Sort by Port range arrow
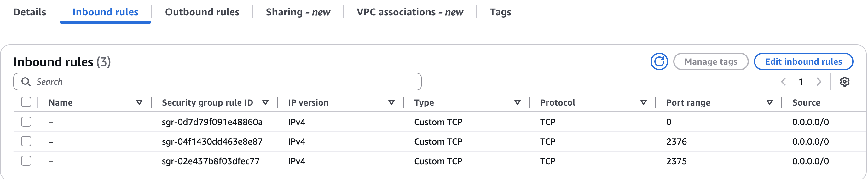This screenshot has width=868, height=179. [x=769, y=102]
